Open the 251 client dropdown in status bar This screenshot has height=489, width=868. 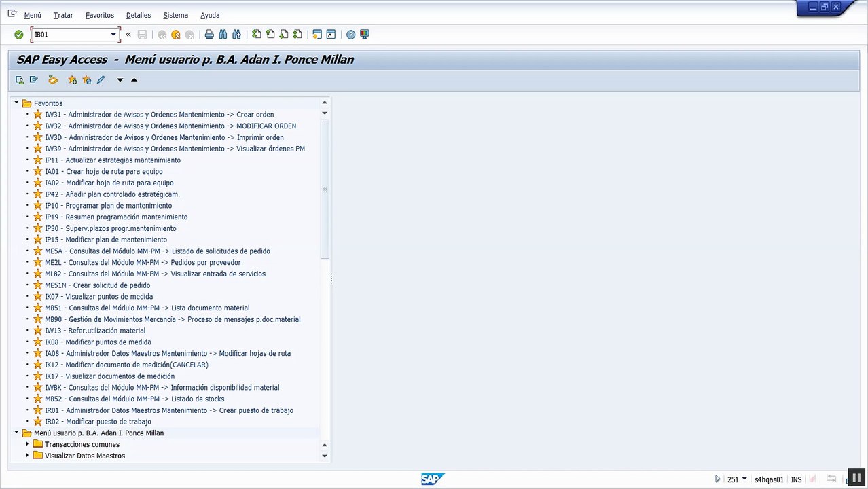tap(744, 479)
